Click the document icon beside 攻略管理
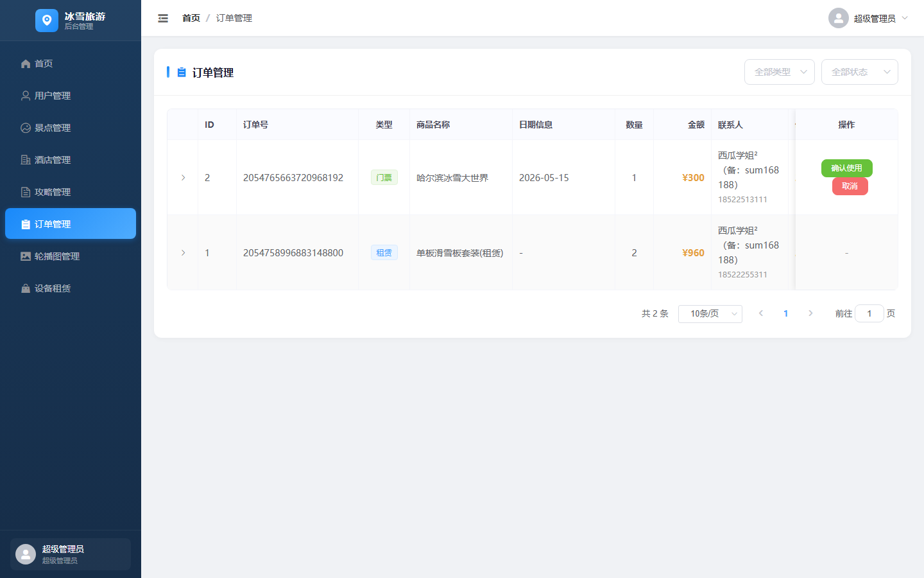The height and width of the screenshot is (578, 924). point(26,192)
